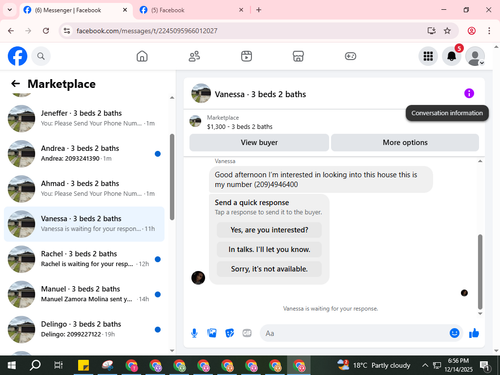Open the Andrea - 3 beds 2 baths conversation
500x375 pixels.
click(x=84, y=153)
